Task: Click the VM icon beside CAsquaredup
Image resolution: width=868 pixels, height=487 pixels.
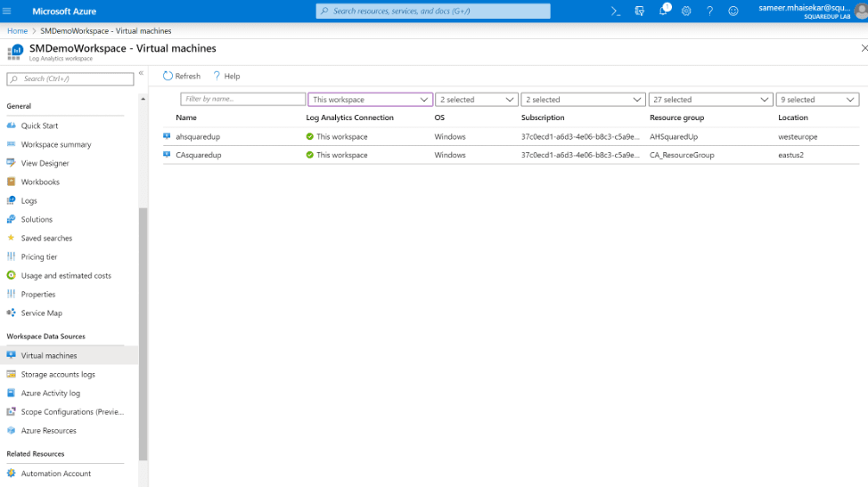Action: (167, 155)
